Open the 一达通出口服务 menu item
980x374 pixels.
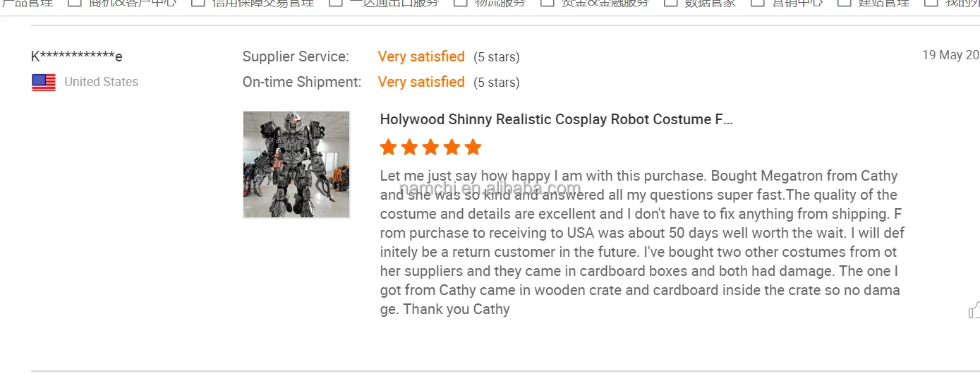[394, 3]
